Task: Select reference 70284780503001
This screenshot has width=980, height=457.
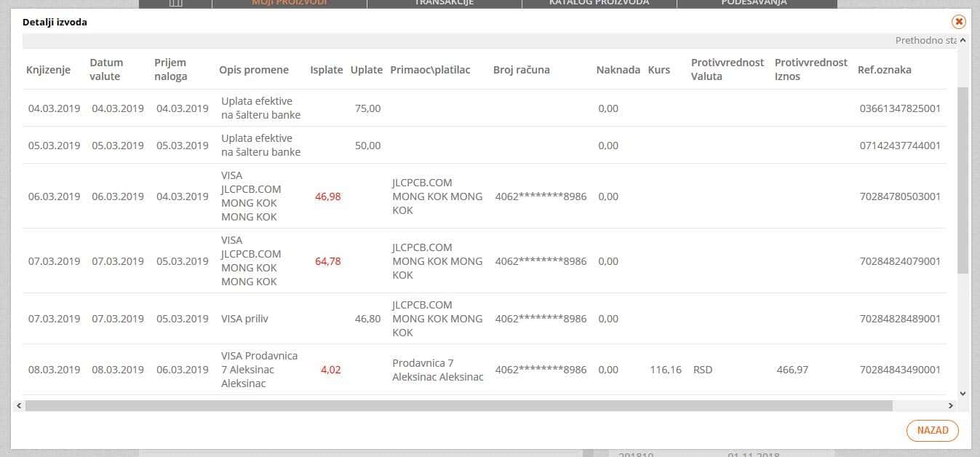Action: (900, 196)
